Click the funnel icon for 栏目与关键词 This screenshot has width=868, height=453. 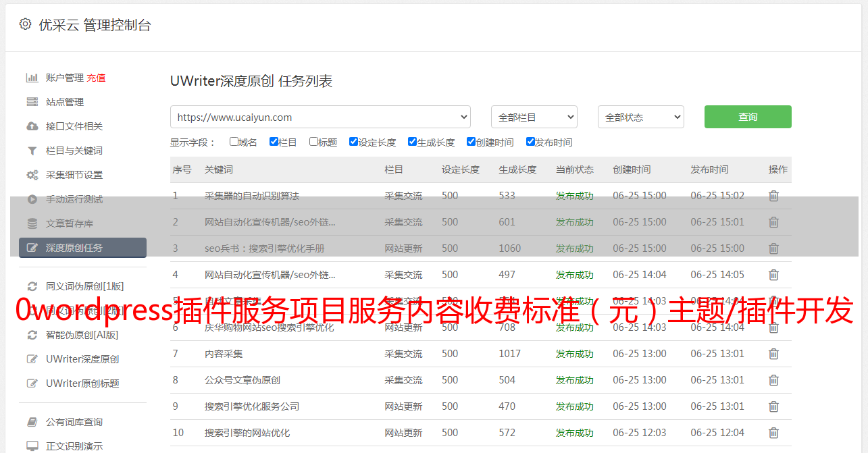click(x=32, y=151)
